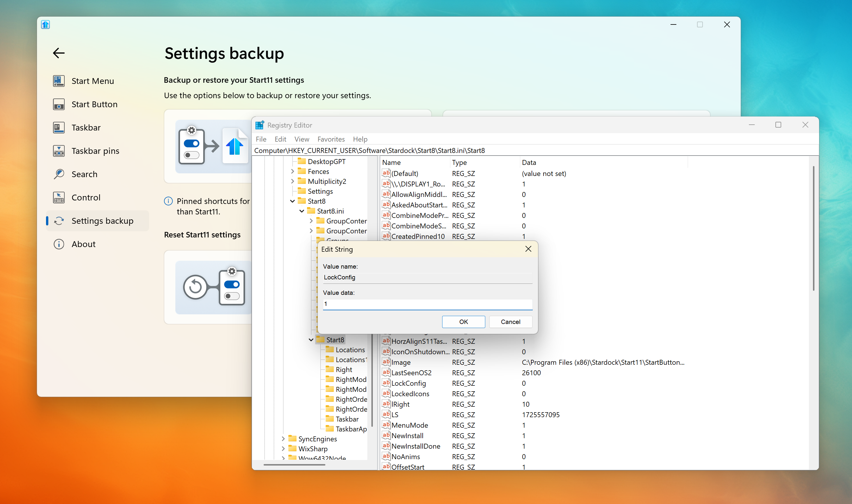Image resolution: width=852 pixels, height=504 pixels.
Task: Collapse the selected Start8 subkey
Action: (311, 340)
